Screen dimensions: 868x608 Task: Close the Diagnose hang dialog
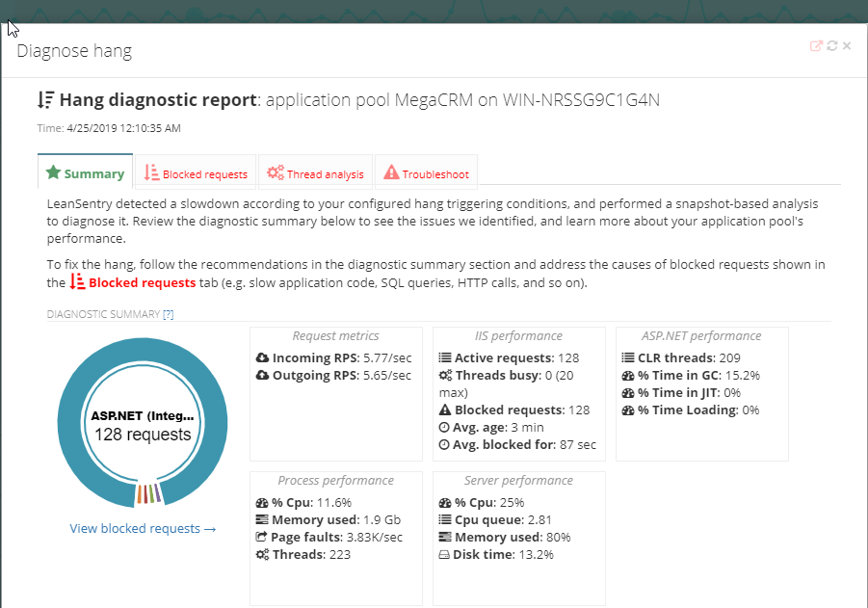point(847,45)
